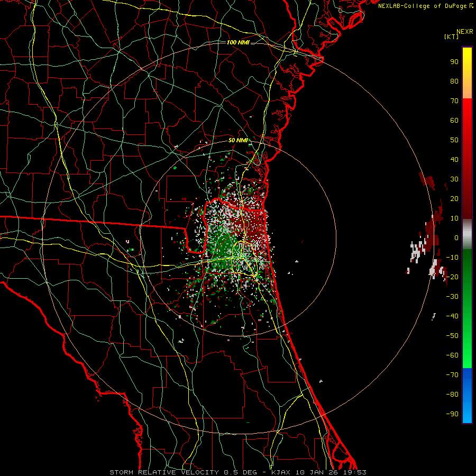Image resolution: width=476 pixels, height=476 pixels.
Task: Click the [KT] units label
Action: click(x=452, y=36)
